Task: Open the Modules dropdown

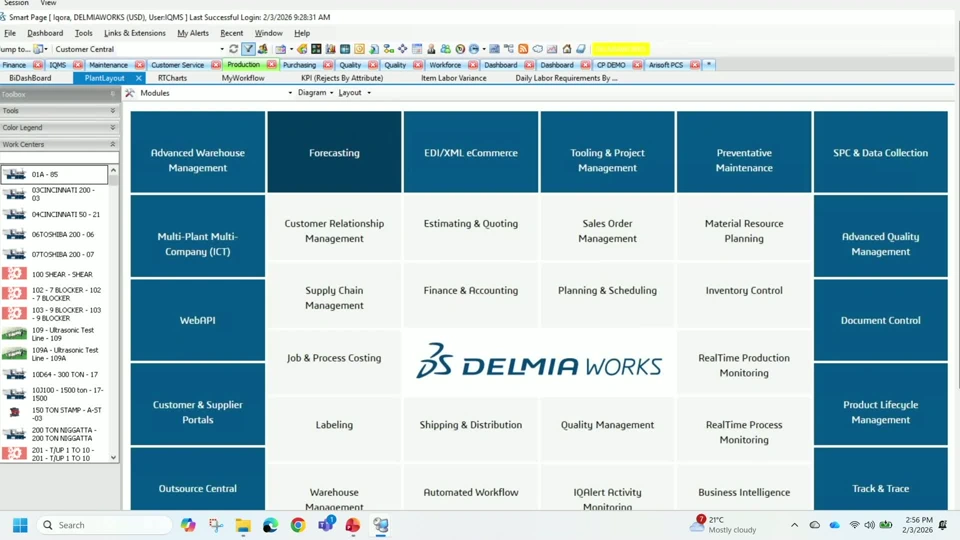Action: [290, 93]
